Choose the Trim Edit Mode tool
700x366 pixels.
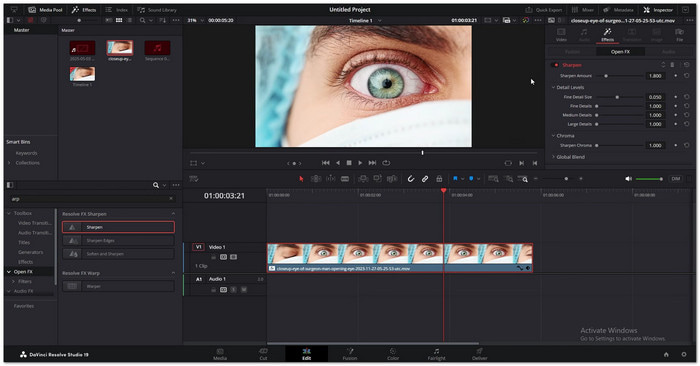pyautogui.click(x=316, y=179)
